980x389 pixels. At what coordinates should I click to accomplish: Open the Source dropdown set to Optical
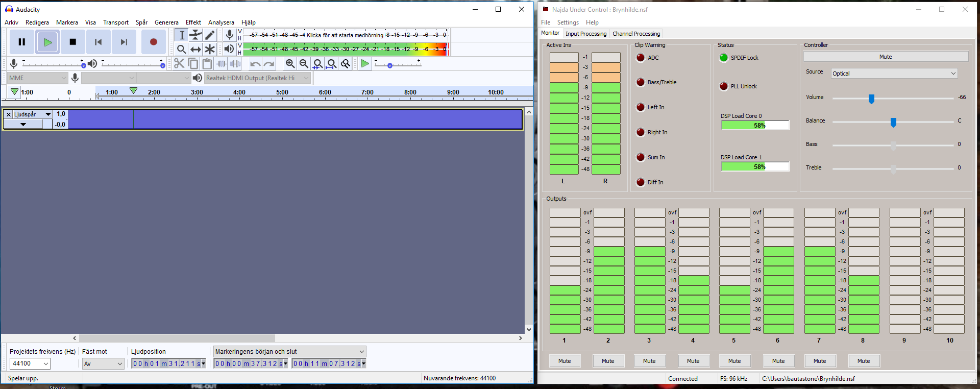[x=894, y=74]
